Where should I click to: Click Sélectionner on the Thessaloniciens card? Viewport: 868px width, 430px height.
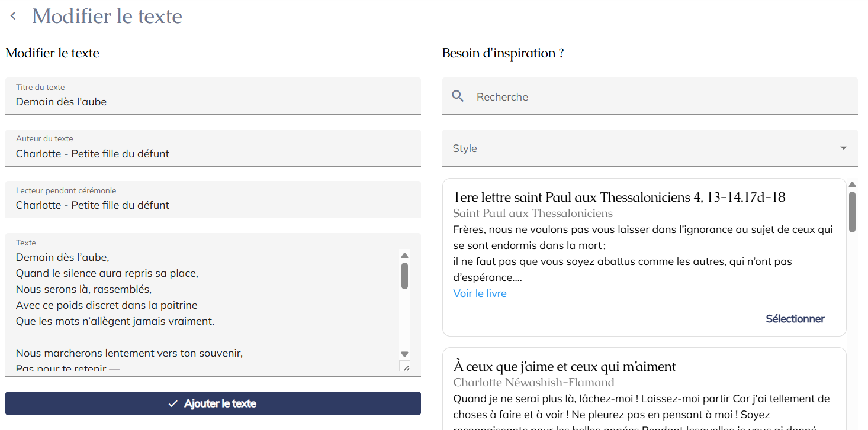(795, 319)
